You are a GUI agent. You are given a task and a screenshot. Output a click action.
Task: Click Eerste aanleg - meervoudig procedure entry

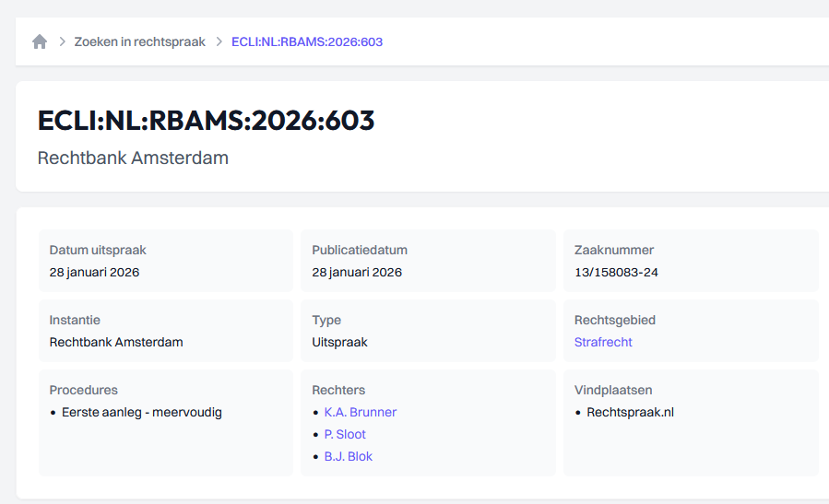142,412
